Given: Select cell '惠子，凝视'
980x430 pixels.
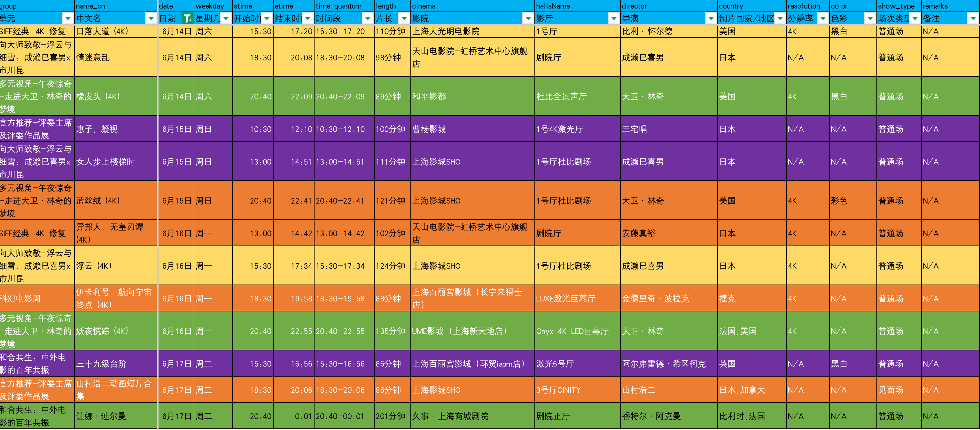Looking at the screenshot, I should 116,129.
